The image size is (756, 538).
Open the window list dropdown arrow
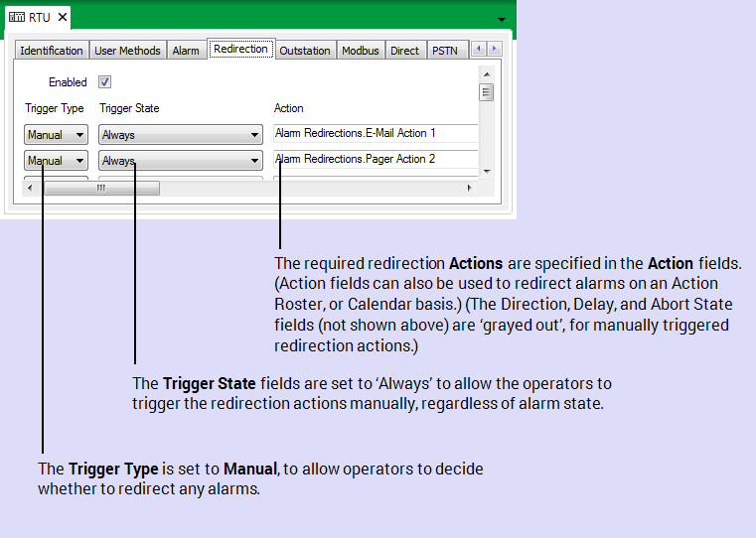(x=502, y=20)
